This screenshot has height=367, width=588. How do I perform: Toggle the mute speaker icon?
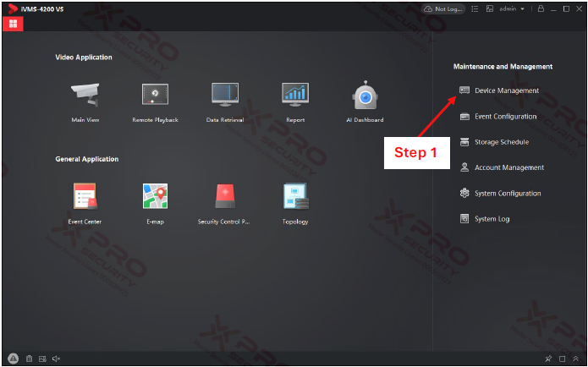pyautogui.click(x=56, y=359)
